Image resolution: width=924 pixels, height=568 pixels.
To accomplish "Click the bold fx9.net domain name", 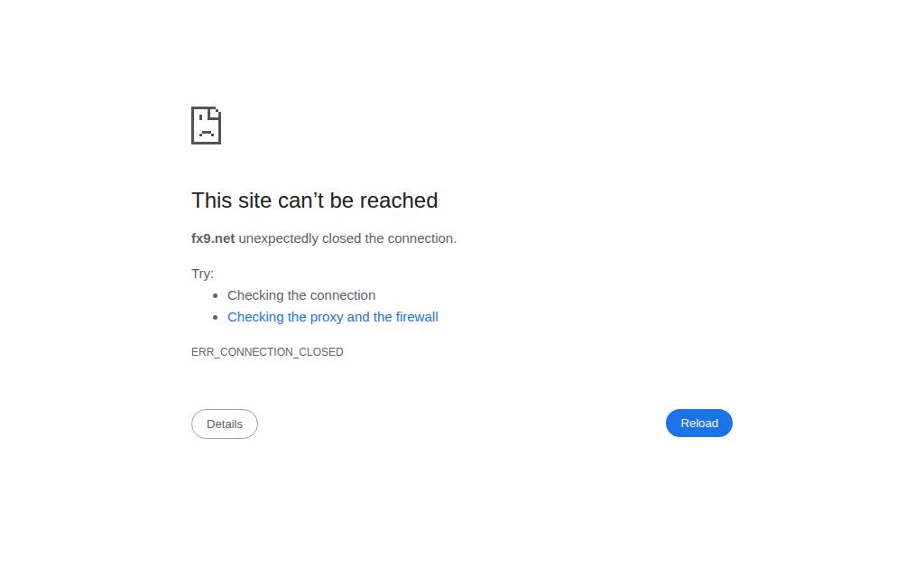I will coord(213,238).
